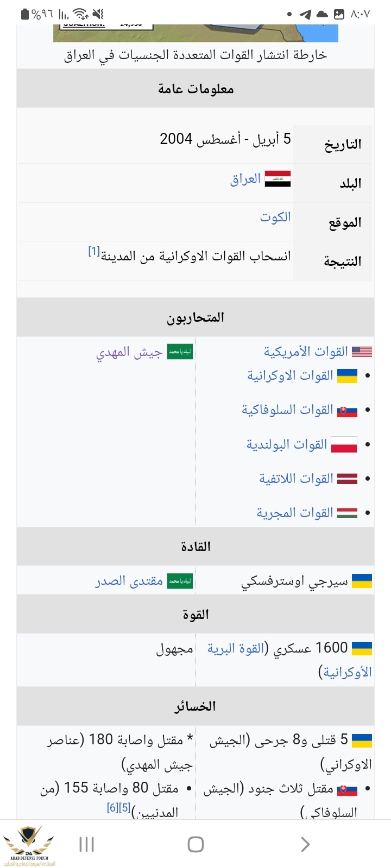The width and height of the screenshot is (391, 868).
Task: Click the Iraq flag icon beside العراق
Action: tap(278, 179)
